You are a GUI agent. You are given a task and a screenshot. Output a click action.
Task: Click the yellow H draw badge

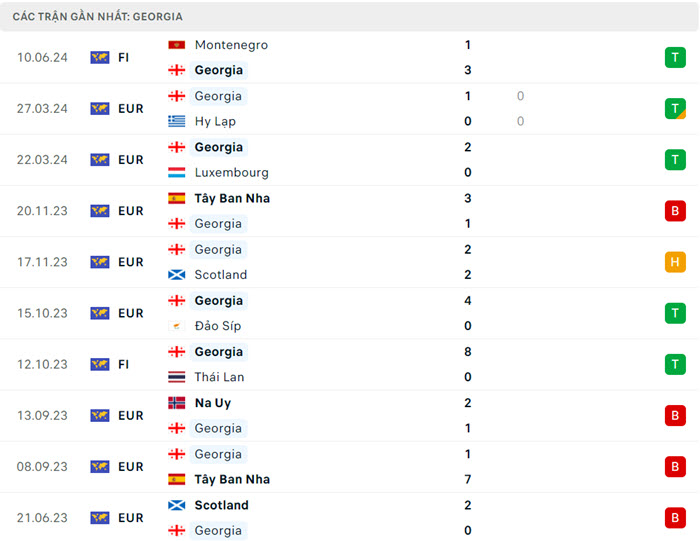tap(675, 262)
